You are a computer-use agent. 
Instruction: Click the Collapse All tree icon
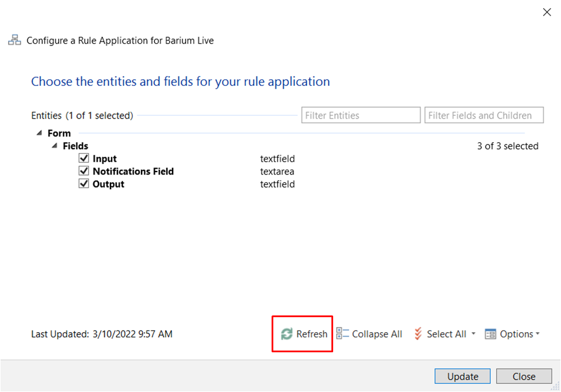[342, 334]
